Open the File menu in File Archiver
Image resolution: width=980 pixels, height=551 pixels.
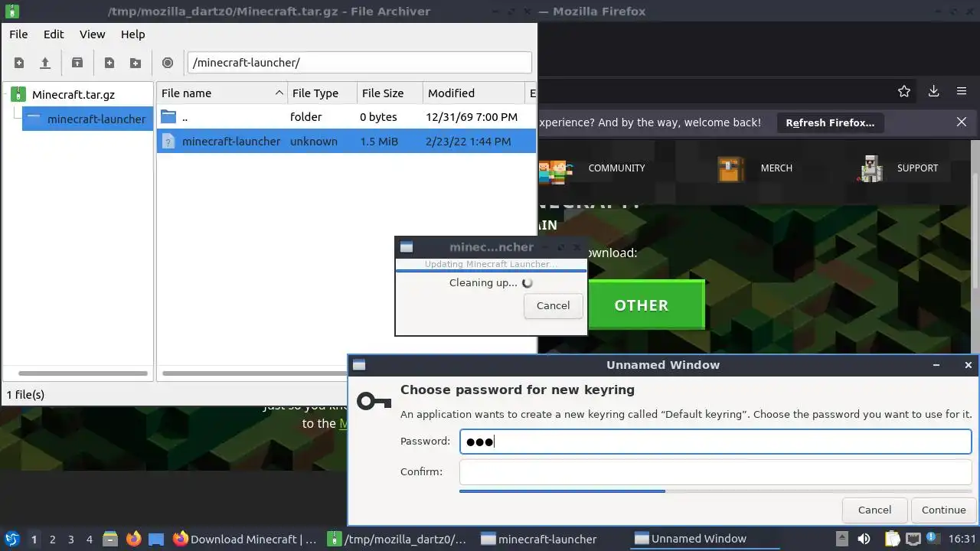pos(18,34)
